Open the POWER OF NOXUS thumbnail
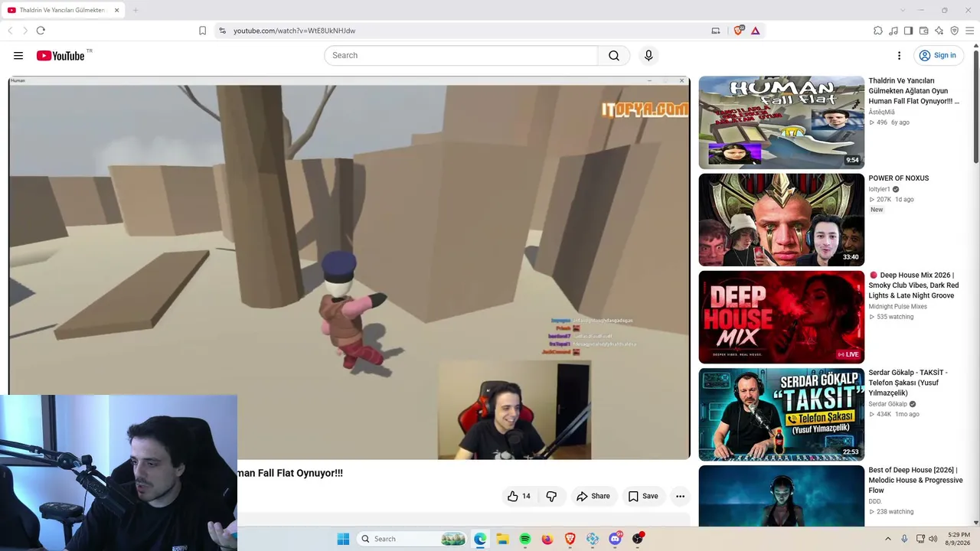Screen dimensions: 980x551 [x=781, y=220]
